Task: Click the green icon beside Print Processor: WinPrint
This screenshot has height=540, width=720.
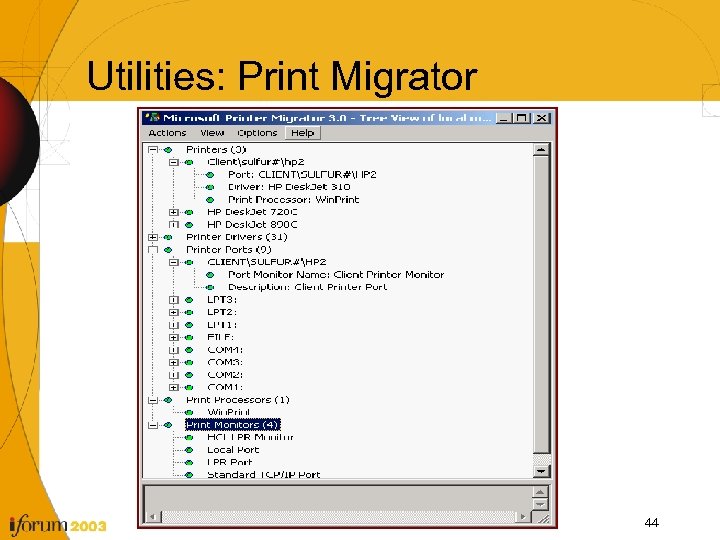Action: [210, 200]
